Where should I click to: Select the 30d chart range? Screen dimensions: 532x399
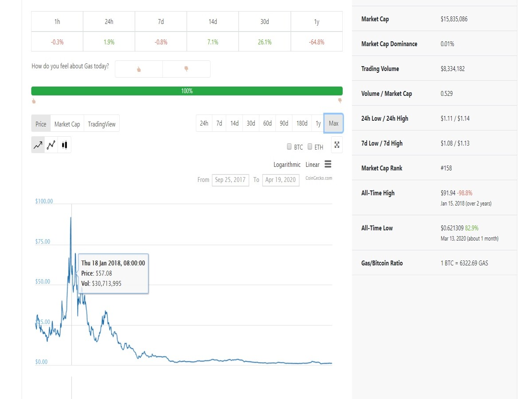click(x=250, y=123)
